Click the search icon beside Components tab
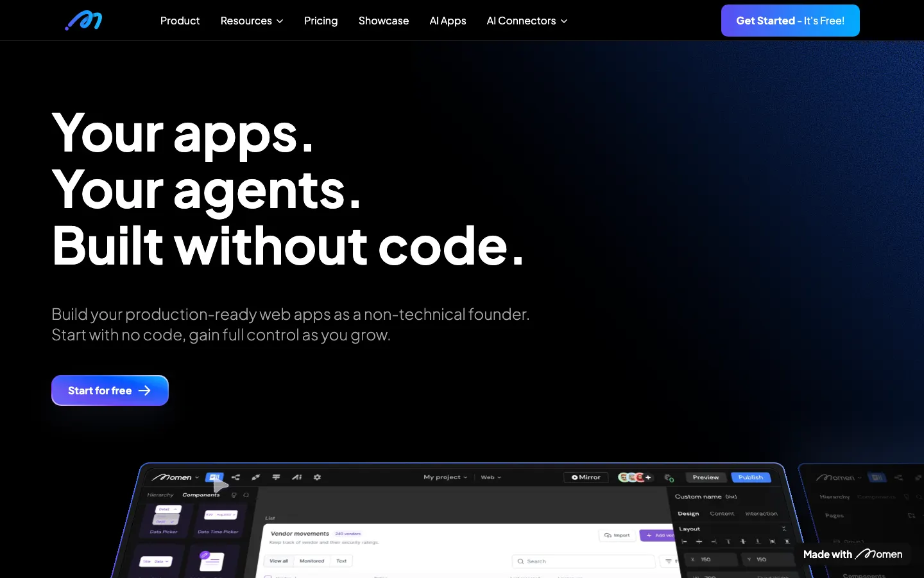The height and width of the screenshot is (578, 924). pos(246,495)
